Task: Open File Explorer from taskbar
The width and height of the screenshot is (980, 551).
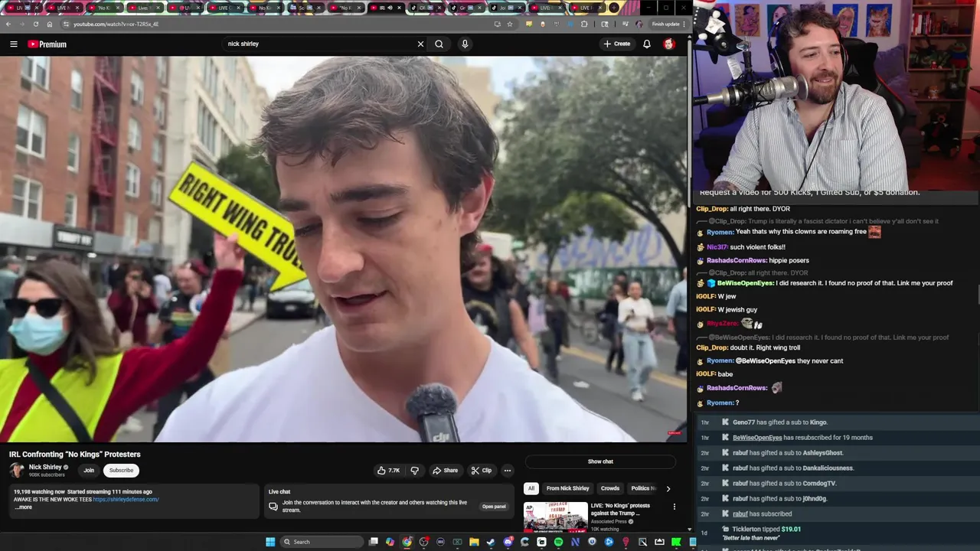Action: click(x=475, y=542)
